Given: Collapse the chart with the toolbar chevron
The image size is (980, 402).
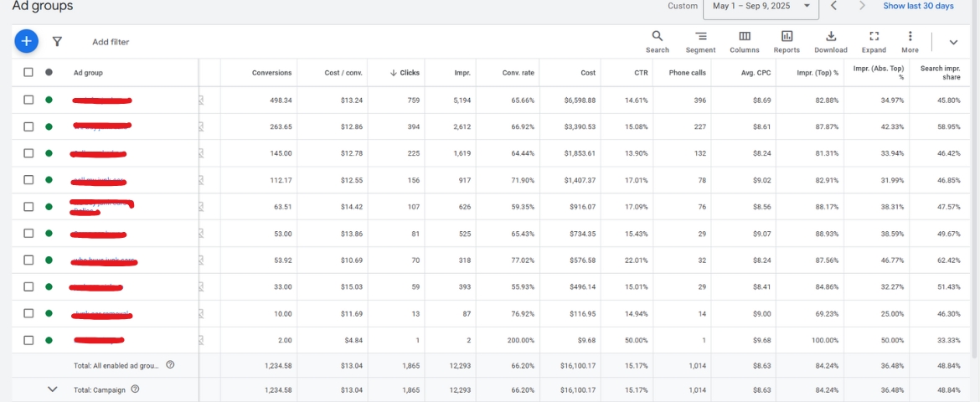Looking at the screenshot, I should (x=953, y=42).
